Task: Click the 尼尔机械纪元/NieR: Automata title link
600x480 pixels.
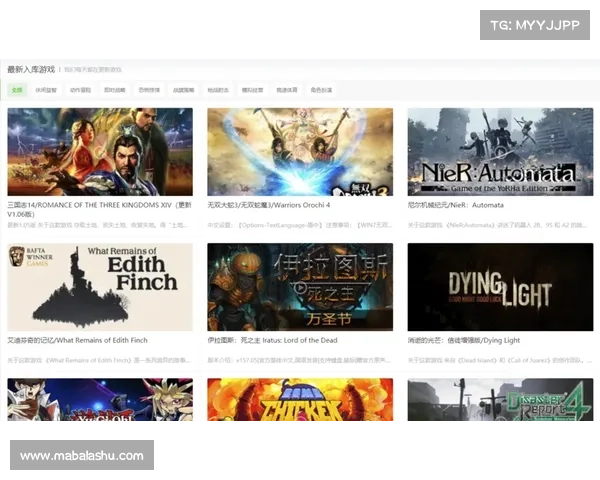Action: [x=455, y=205]
